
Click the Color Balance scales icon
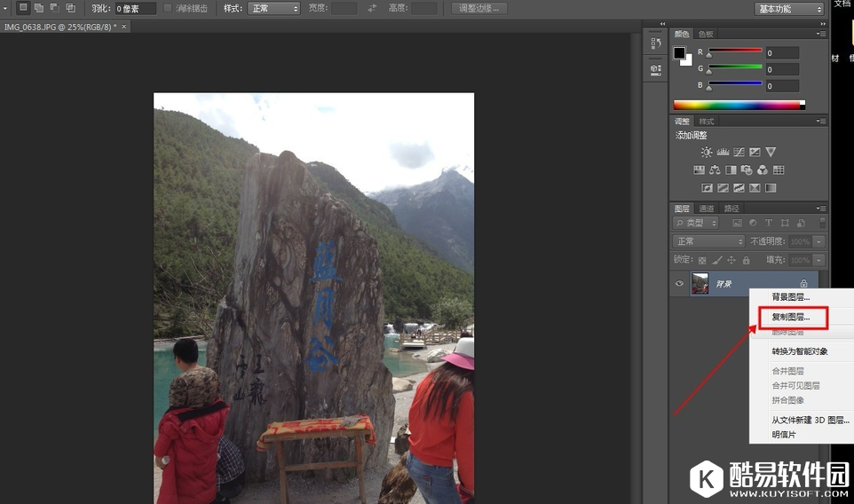[x=715, y=170]
